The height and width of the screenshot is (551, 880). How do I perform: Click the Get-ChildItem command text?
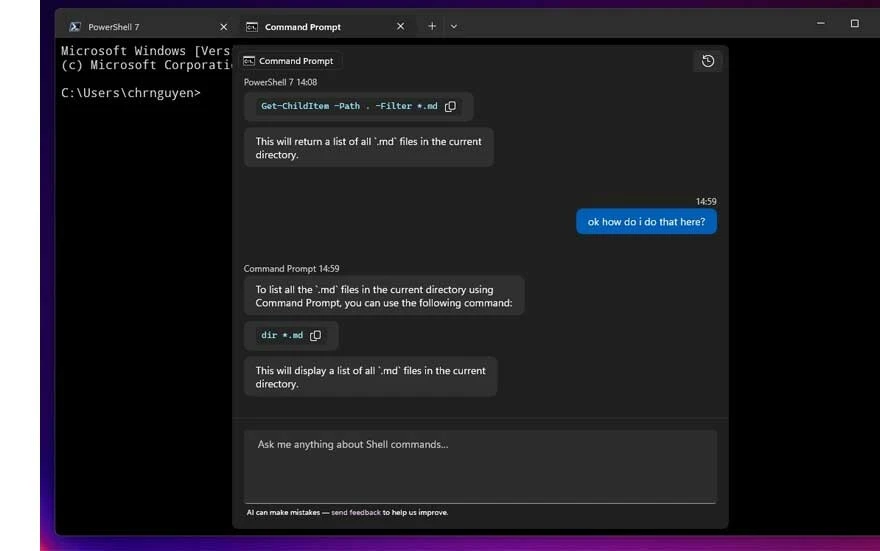(349, 106)
